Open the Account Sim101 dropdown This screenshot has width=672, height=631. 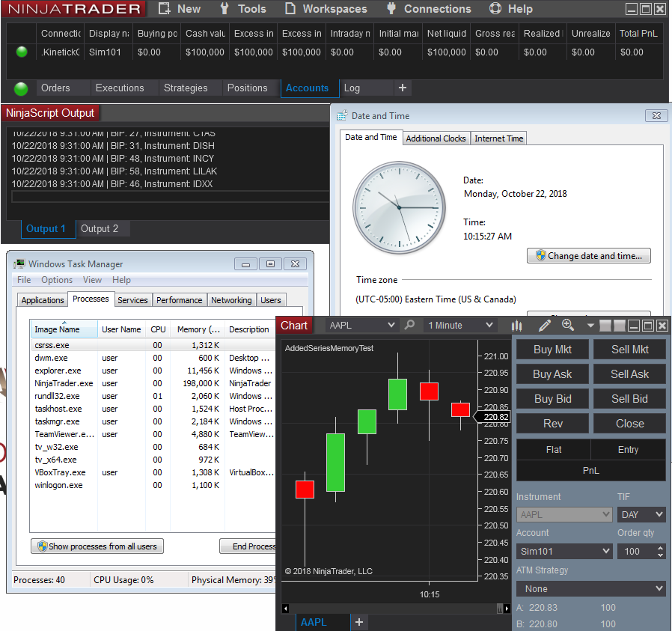[x=564, y=551]
